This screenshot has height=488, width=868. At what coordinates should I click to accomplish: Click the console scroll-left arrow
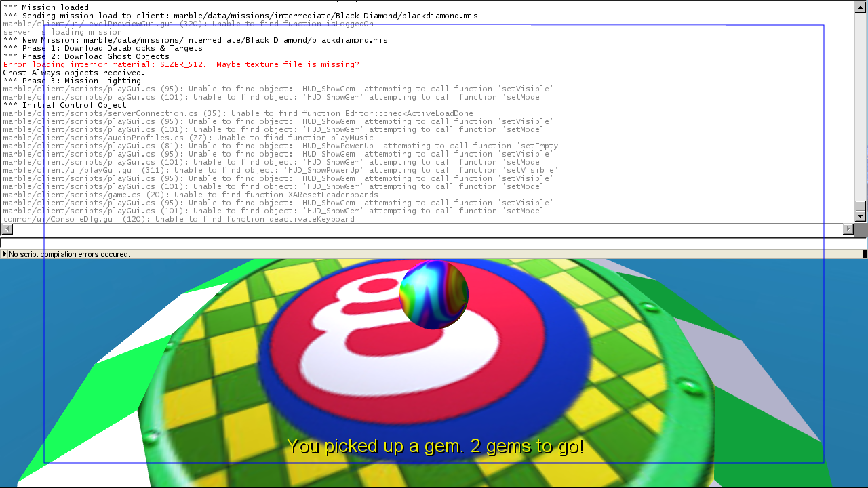(7, 229)
